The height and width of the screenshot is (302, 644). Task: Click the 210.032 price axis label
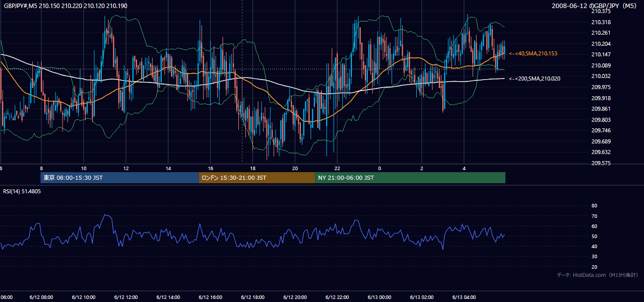click(x=601, y=76)
